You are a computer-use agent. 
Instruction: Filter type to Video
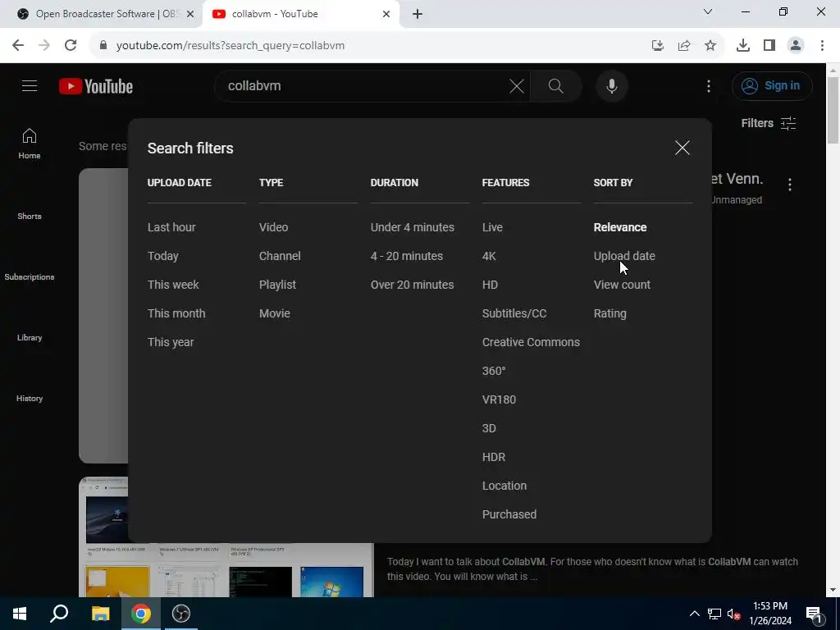point(274,227)
